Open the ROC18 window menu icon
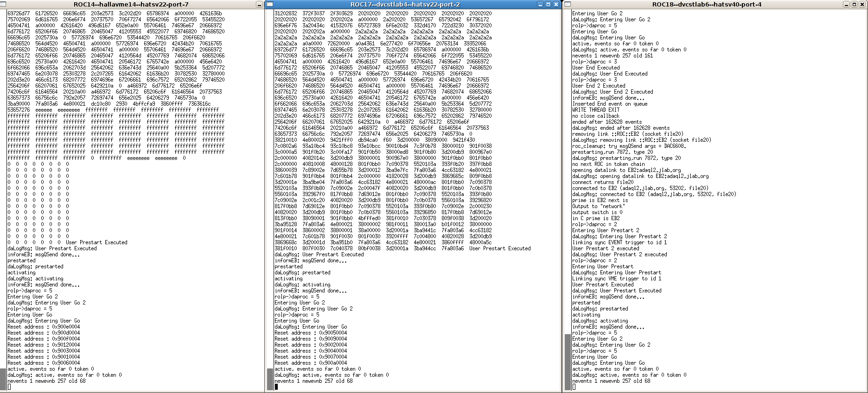This screenshot has height=393, width=868. [568, 4]
